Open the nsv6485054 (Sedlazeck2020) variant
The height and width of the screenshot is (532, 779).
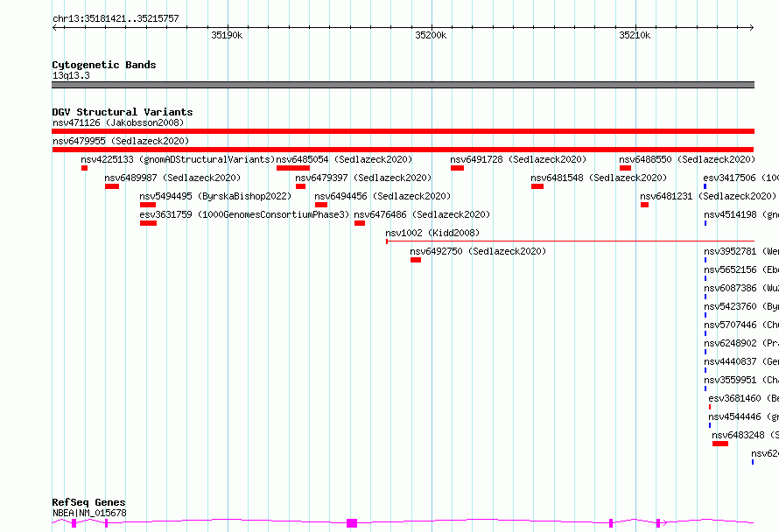coord(344,159)
